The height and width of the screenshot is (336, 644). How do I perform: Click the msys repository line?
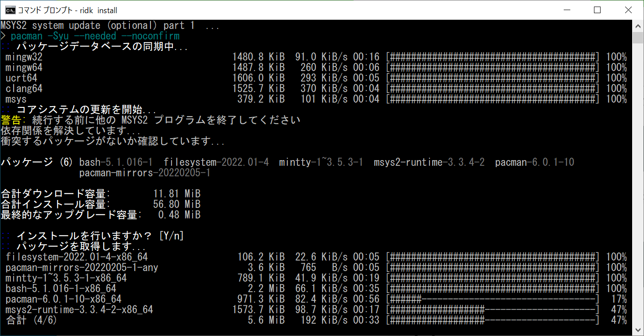15,99
